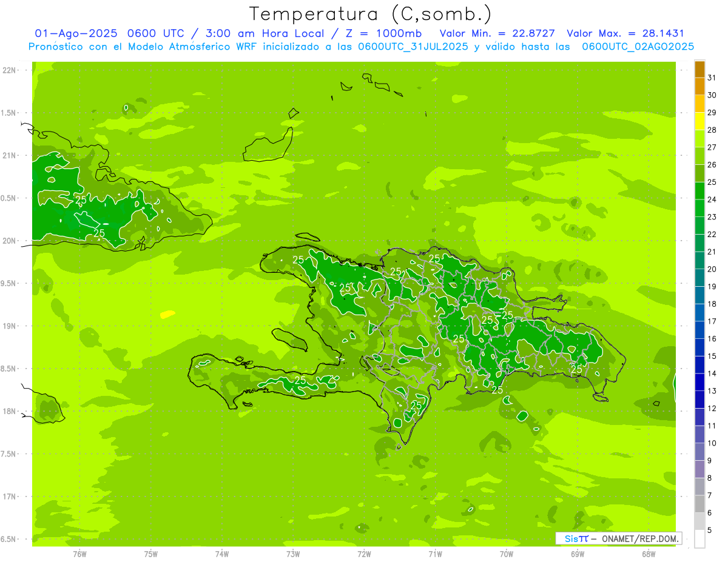The width and height of the screenshot is (728, 562).
Task: Click the '6.5N' latitude axis label
Action: click(x=9, y=540)
